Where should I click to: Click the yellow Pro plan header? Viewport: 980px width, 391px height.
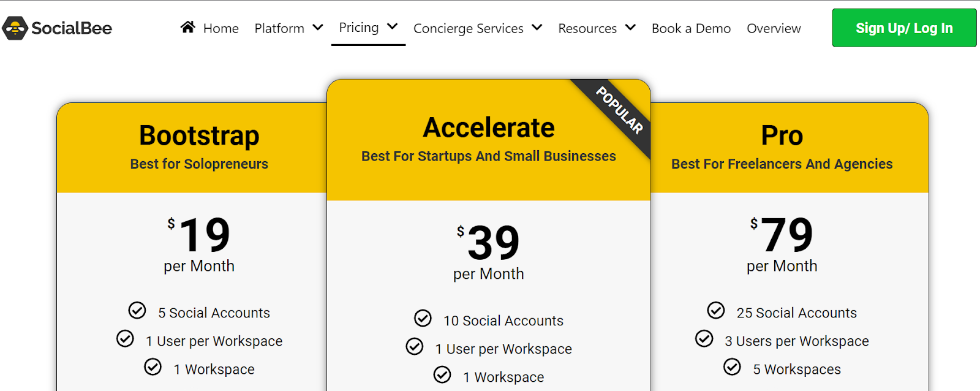click(x=789, y=148)
